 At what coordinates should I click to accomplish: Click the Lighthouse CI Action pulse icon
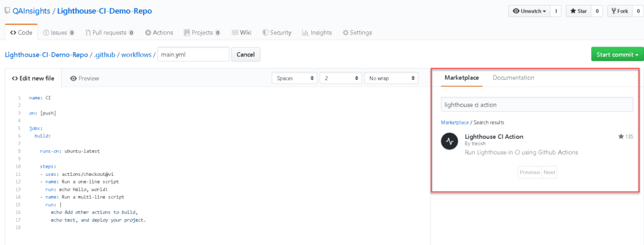tap(450, 141)
